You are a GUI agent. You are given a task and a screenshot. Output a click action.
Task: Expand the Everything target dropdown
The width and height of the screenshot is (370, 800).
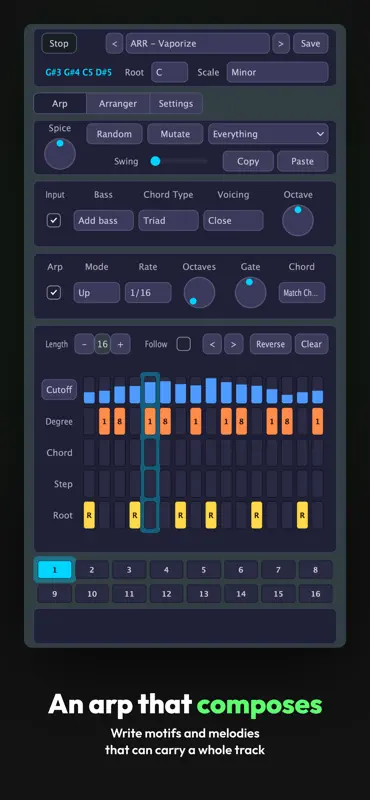tap(268, 134)
